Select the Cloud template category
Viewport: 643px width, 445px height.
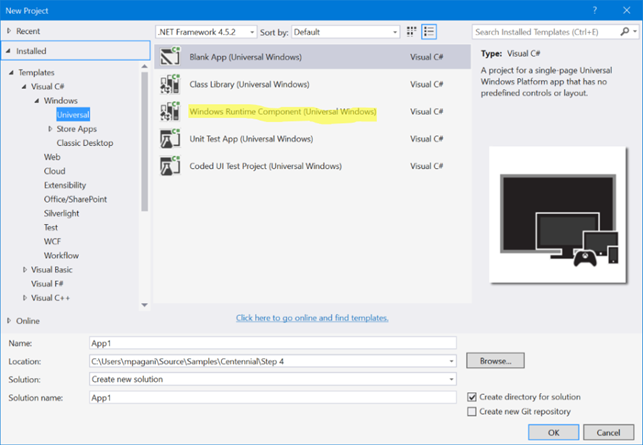coord(55,171)
